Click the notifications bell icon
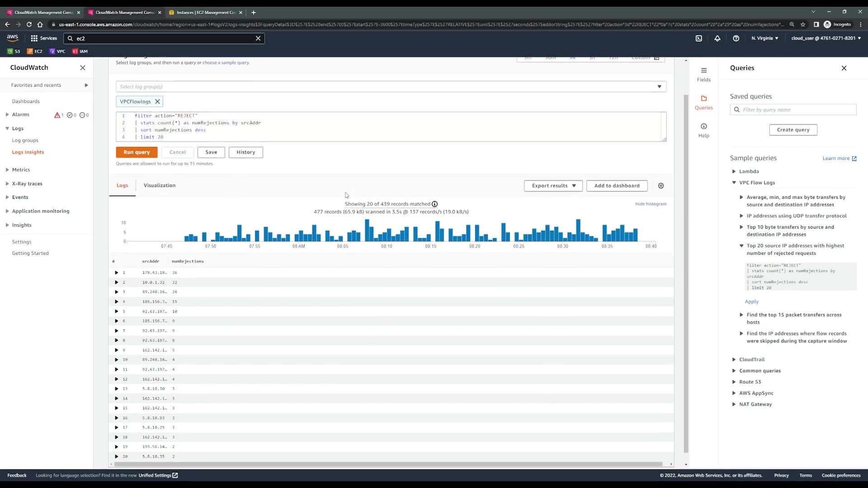Image resolution: width=868 pixels, height=488 pixels. coord(717,38)
